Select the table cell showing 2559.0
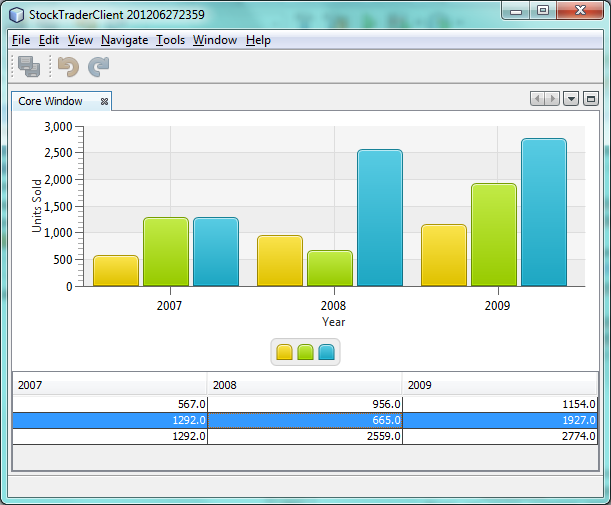Viewport: 611px width, 505px height. (x=304, y=436)
